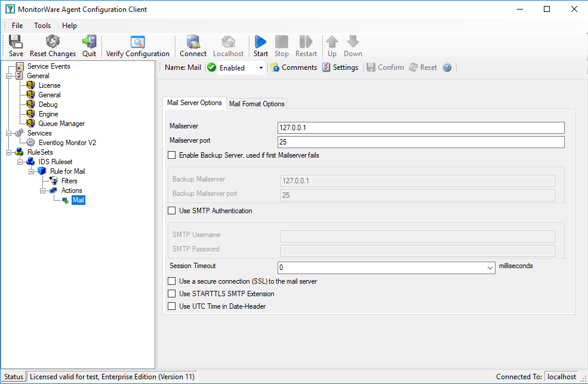Screen dimensions: 588x384
Task: Check Use a secure connection (SSL)
Action: (x=172, y=281)
